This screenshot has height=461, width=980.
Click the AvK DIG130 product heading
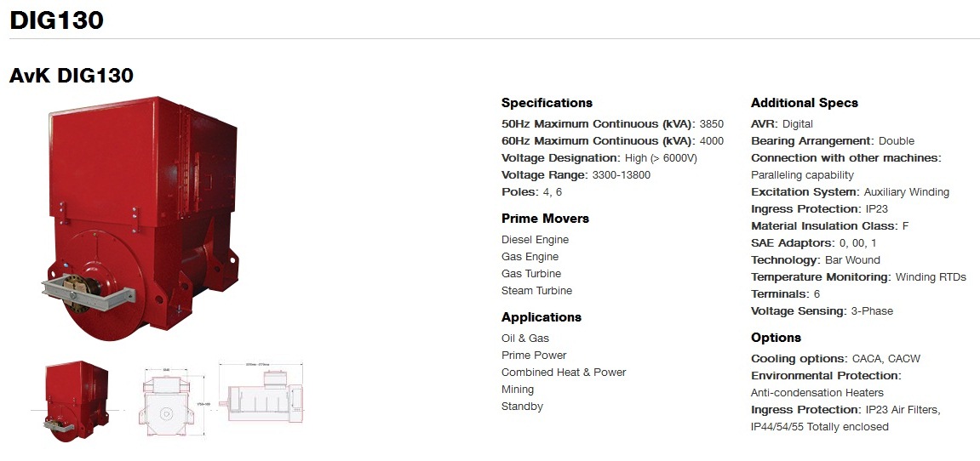[72, 76]
